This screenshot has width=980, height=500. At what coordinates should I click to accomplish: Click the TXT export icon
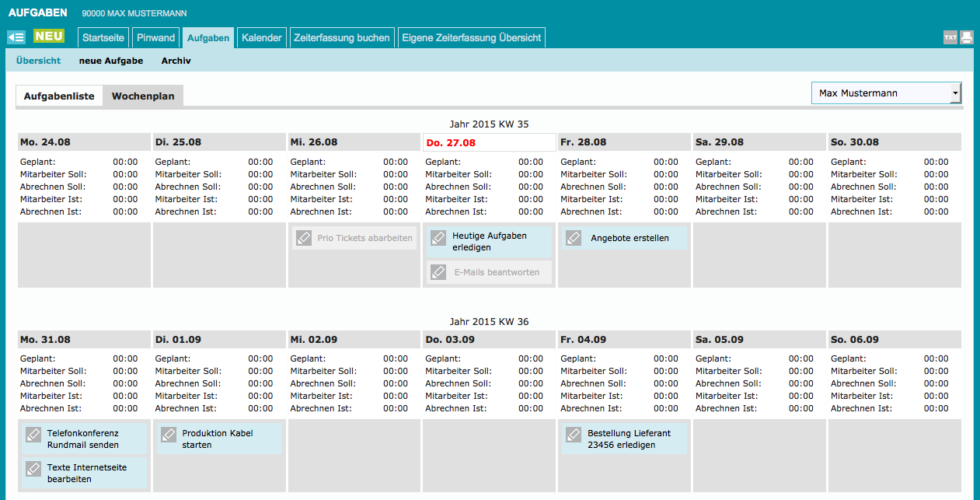point(950,37)
